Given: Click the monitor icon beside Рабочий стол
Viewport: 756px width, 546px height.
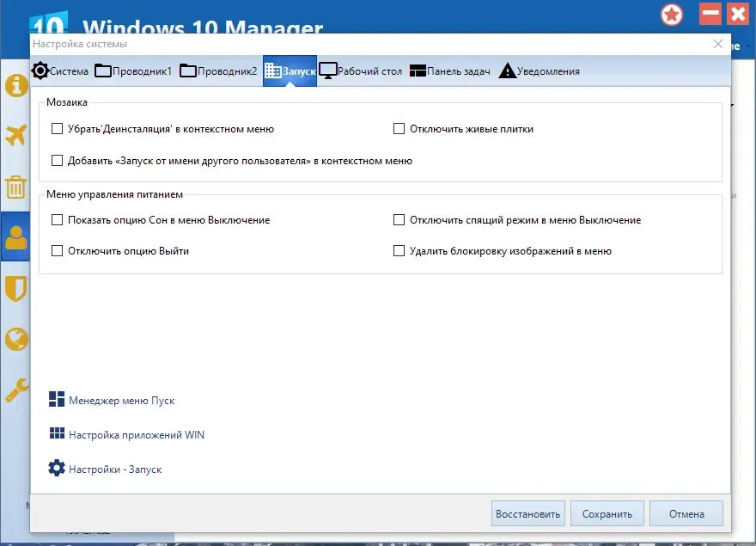Looking at the screenshot, I should (x=328, y=71).
